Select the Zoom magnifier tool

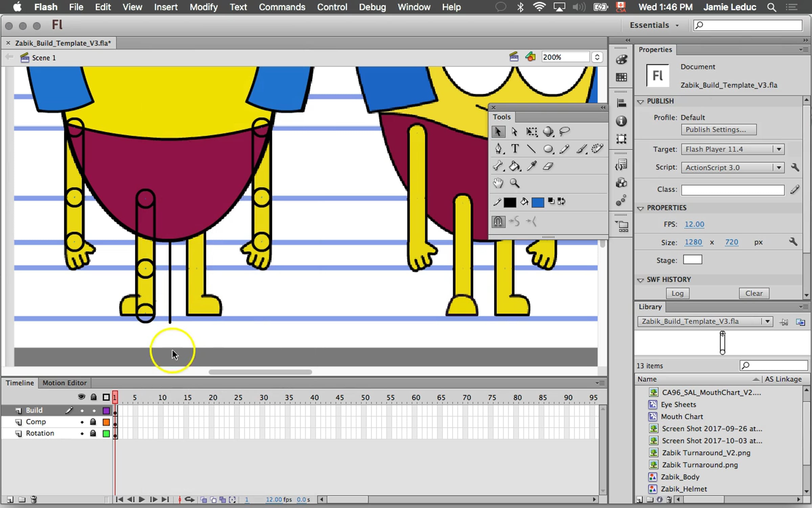point(515,183)
